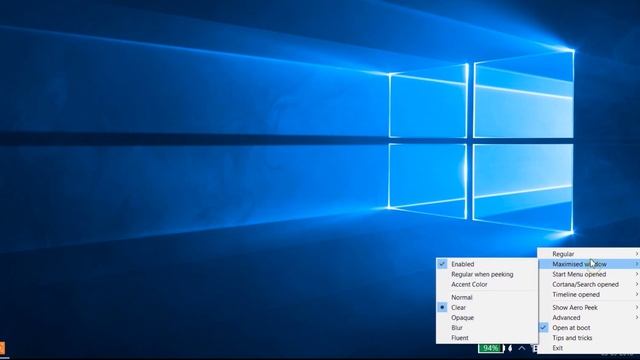The height and width of the screenshot is (360, 640).
Task: Select the Fluent taskbar style
Action: pos(487,338)
